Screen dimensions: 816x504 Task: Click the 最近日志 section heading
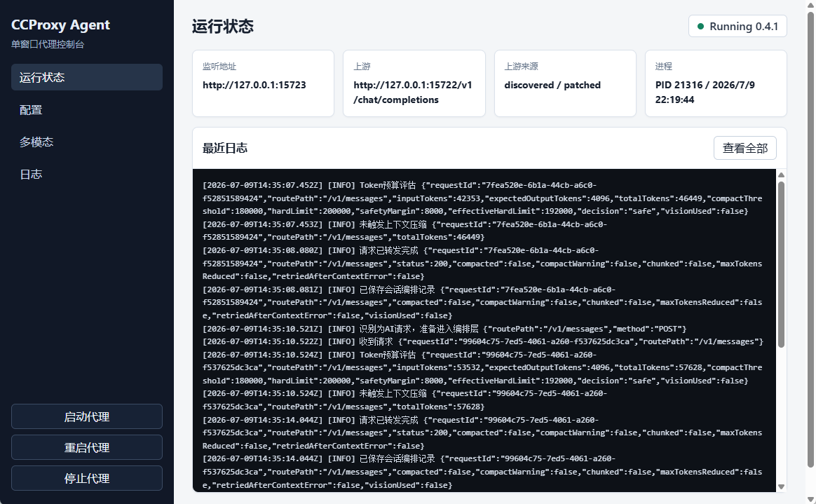[225, 148]
